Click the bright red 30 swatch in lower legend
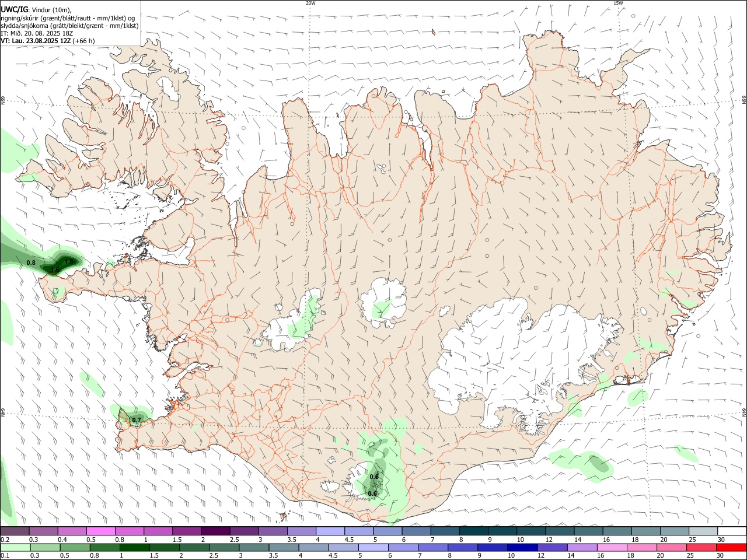The height and width of the screenshot is (560, 747). [731, 547]
